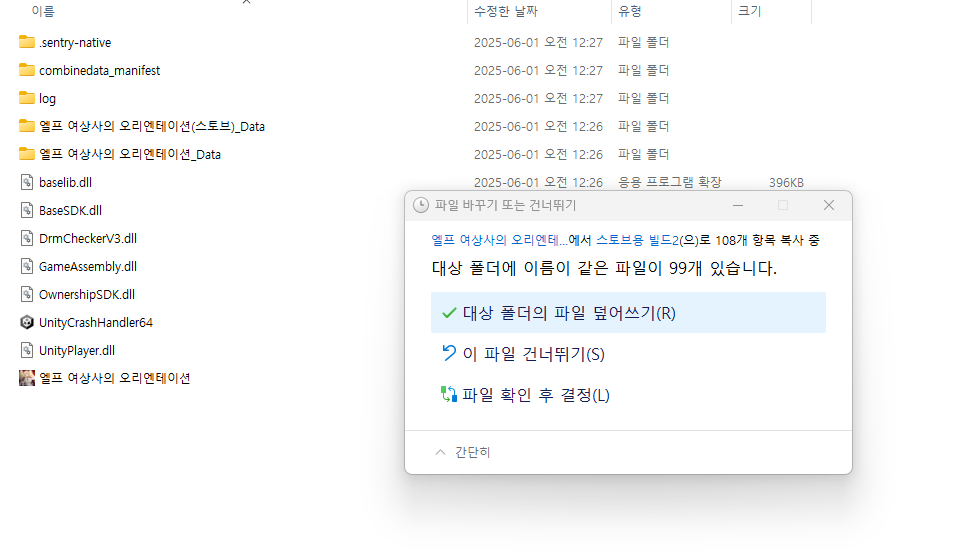Open the source folder link 엘프 여상사의 오리엔테...
The height and width of the screenshot is (553, 980).
coord(499,240)
